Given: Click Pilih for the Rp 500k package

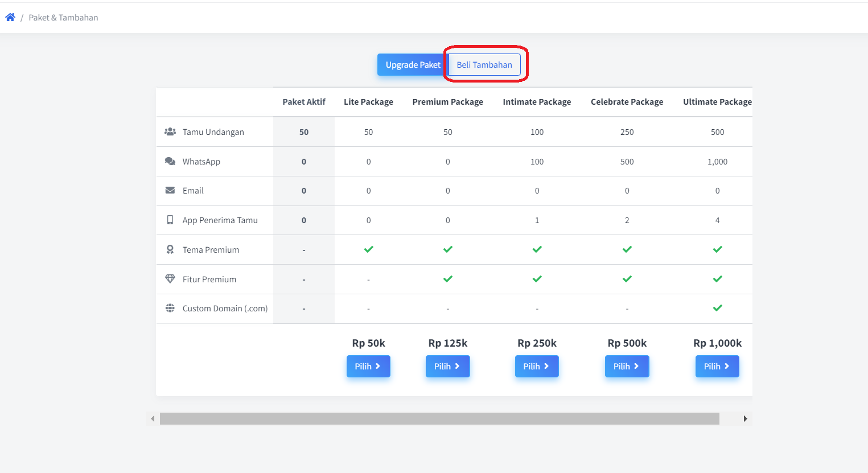Looking at the screenshot, I should point(627,366).
